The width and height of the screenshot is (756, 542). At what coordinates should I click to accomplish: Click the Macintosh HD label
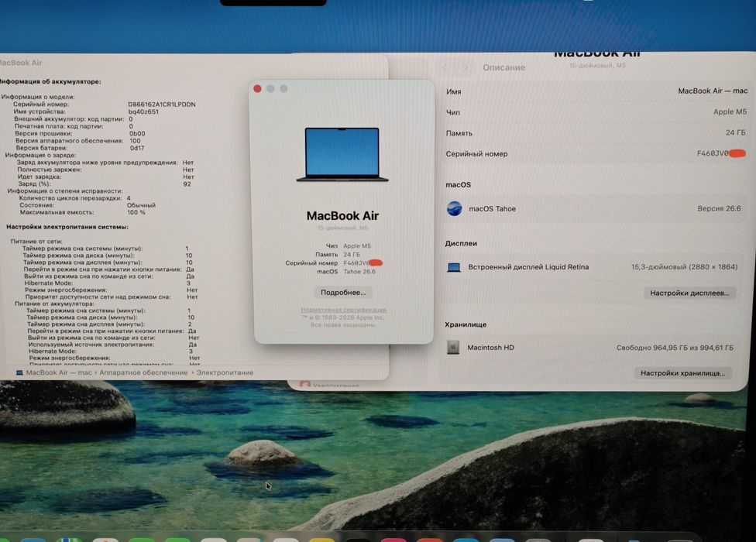point(490,348)
